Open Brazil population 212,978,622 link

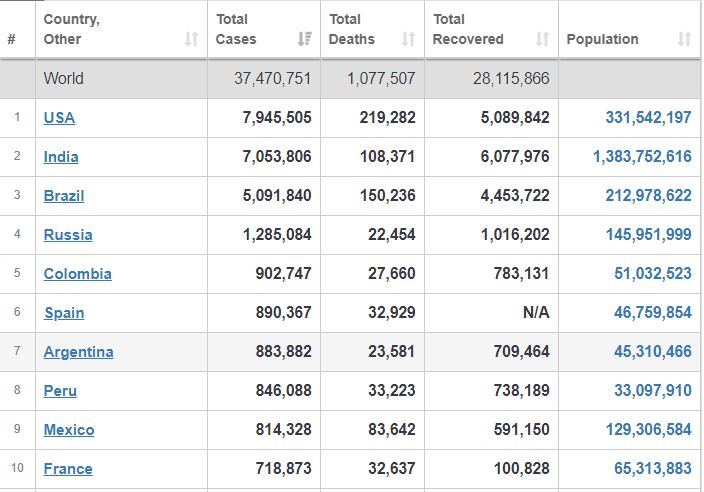coord(648,196)
